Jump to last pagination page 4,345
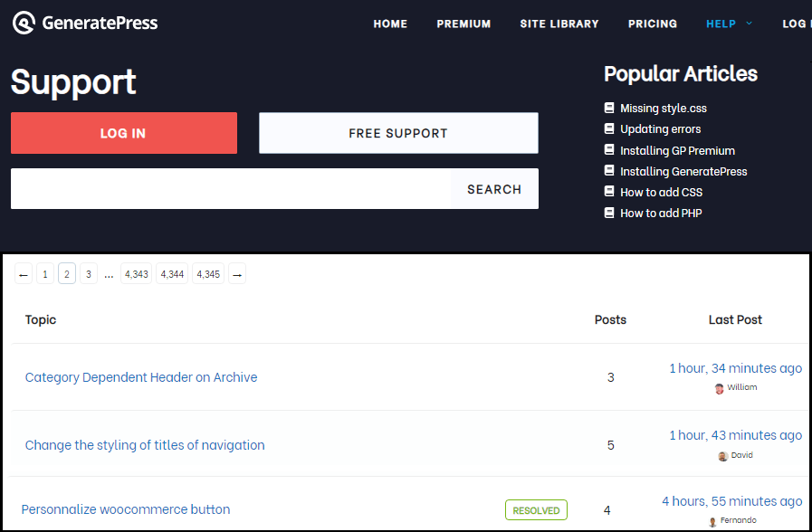Image resolution: width=812 pixels, height=532 pixels. (208, 274)
